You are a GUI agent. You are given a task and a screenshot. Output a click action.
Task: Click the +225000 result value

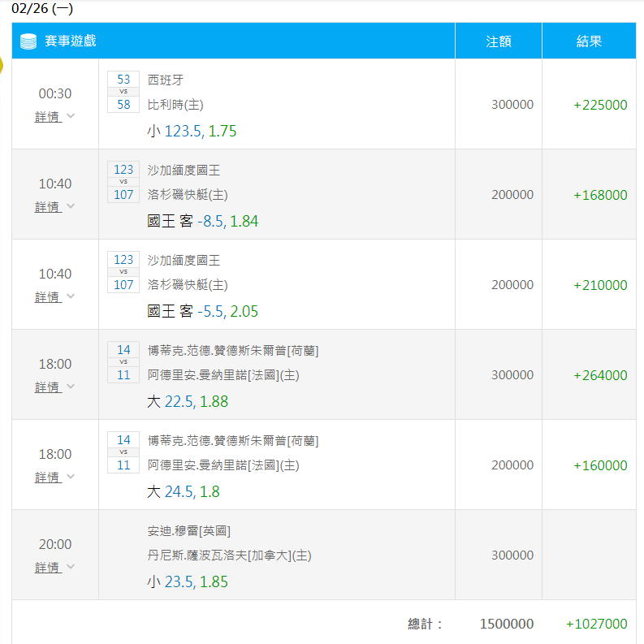[600, 105]
